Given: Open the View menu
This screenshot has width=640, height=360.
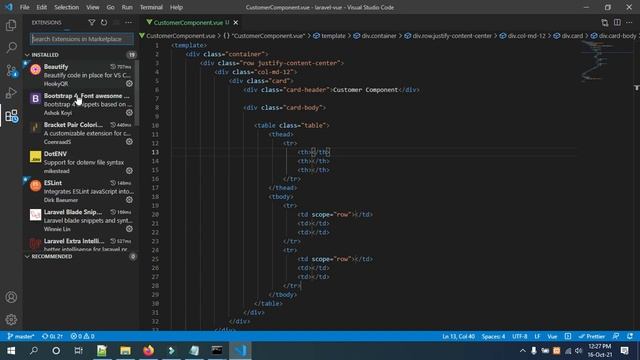Looking at the screenshot, I should tap(93, 7).
